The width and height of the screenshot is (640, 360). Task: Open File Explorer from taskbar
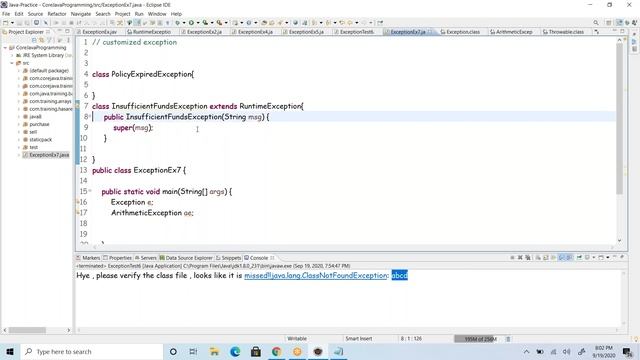click(x=214, y=351)
